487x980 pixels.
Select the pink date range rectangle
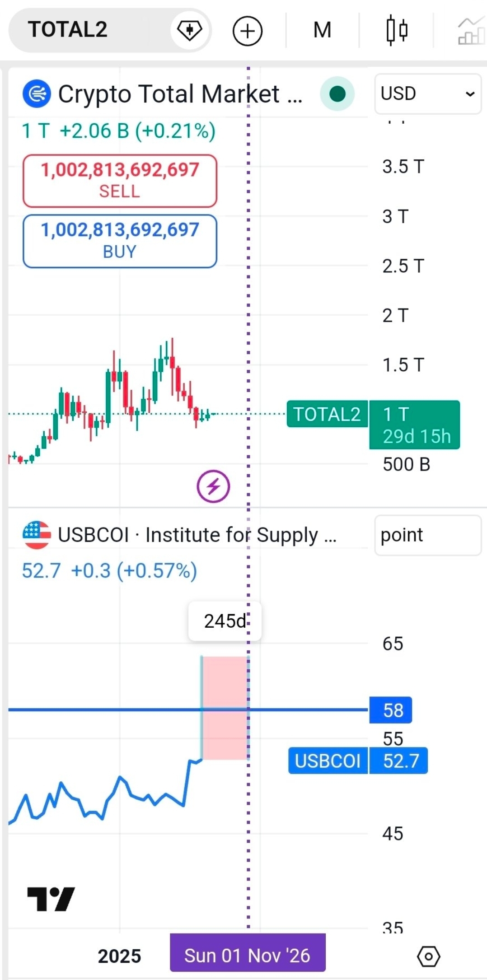coord(225,707)
